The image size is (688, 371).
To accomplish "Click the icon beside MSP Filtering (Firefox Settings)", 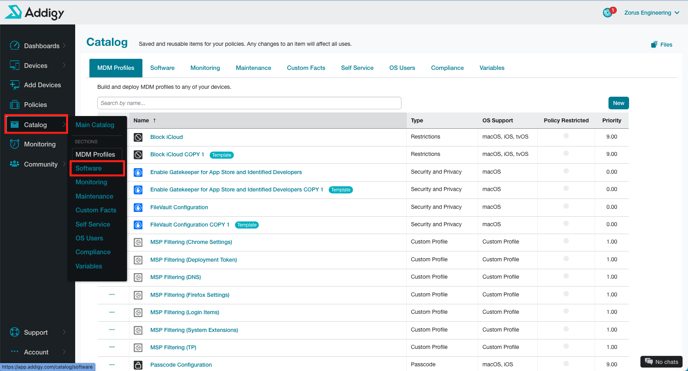I will click(138, 295).
